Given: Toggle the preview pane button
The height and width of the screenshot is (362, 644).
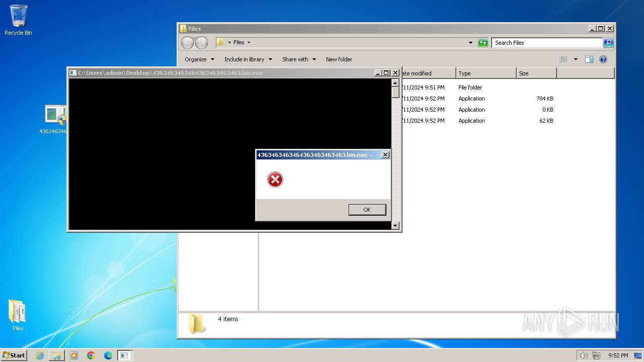Looking at the screenshot, I should 589,59.
